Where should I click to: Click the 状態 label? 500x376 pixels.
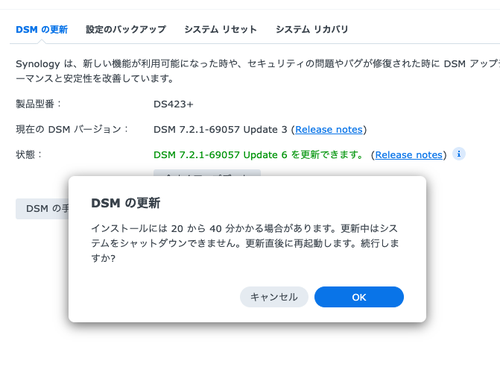pos(29,155)
